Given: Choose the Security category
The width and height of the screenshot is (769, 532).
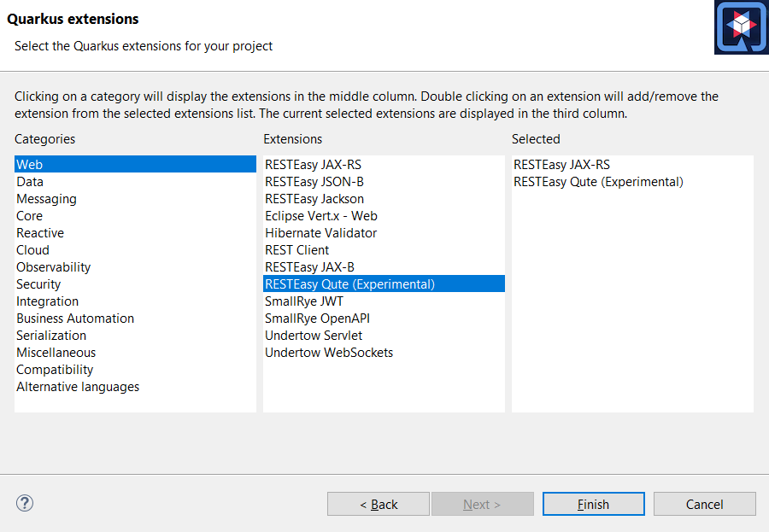Looking at the screenshot, I should [x=38, y=284].
